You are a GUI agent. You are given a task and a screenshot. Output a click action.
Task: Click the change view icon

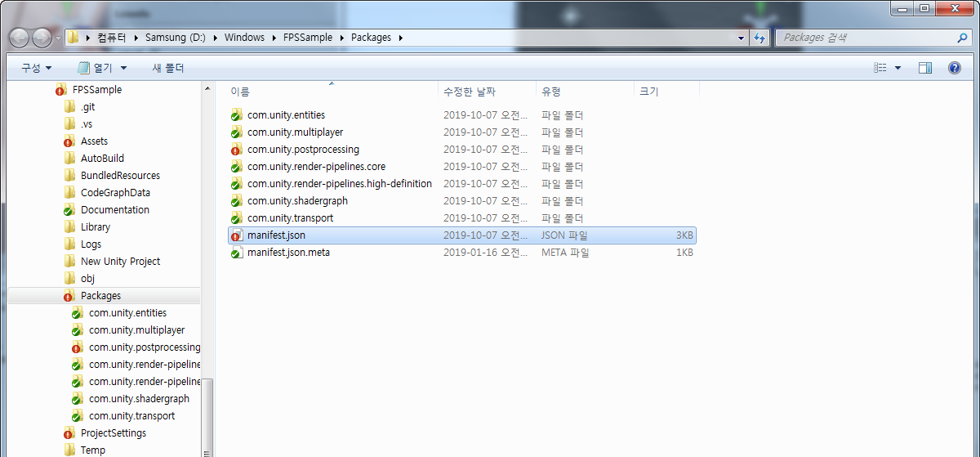click(880, 68)
